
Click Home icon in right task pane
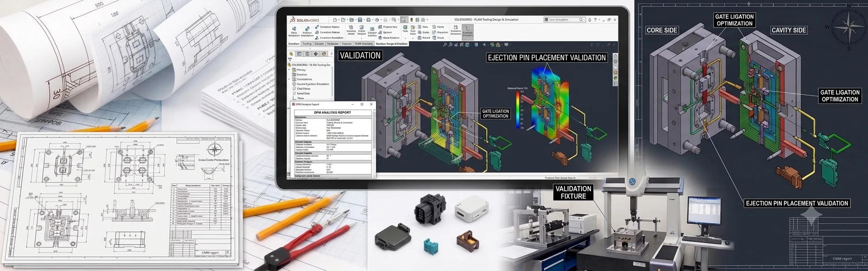[615, 56]
